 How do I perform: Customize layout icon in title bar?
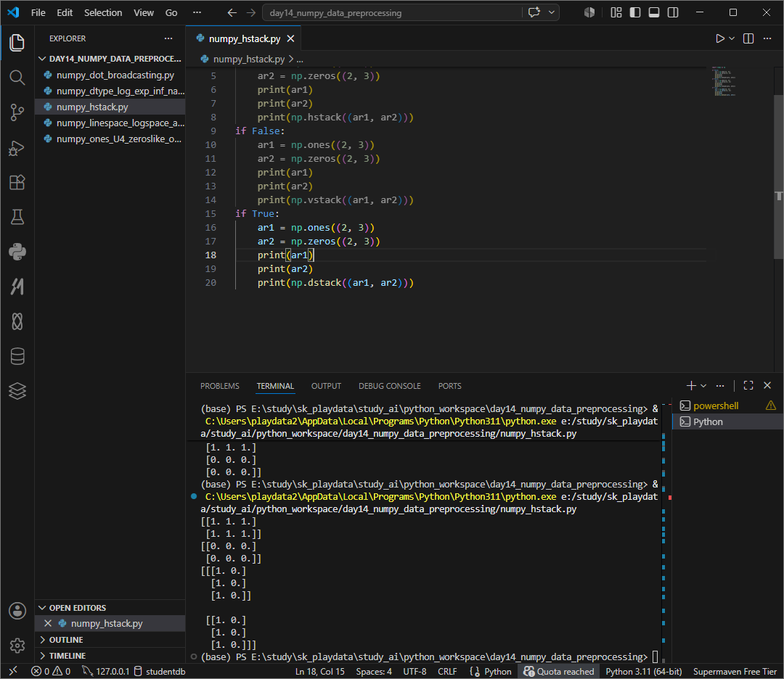click(x=616, y=12)
